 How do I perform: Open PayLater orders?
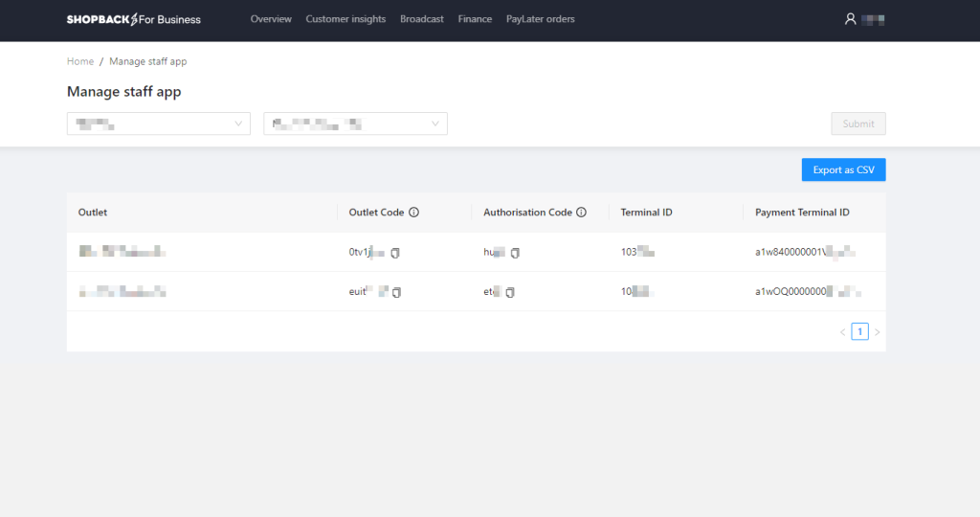[x=541, y=19]
